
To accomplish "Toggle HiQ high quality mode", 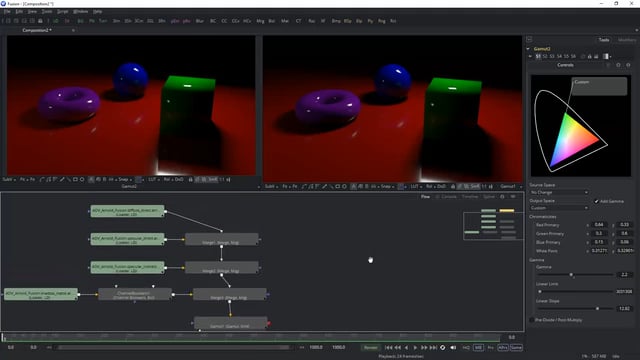I will point(466,347).
